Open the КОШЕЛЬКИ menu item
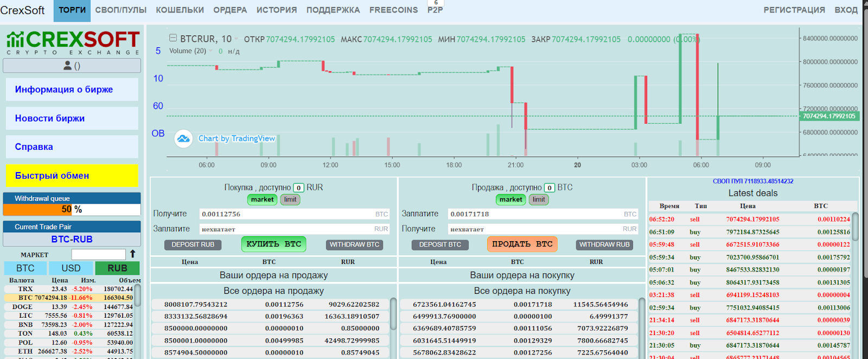This screenshot has height=359, width=868. [180, 10]
